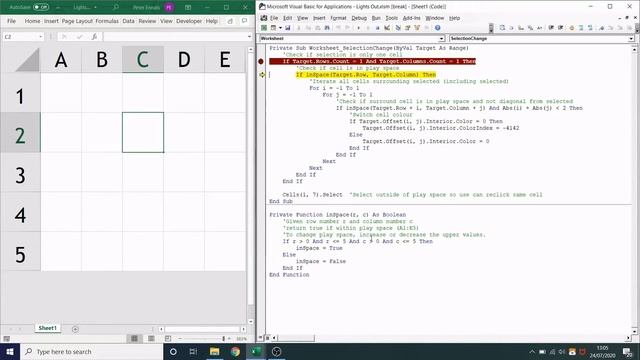Open the Run menu in VBA editor
The image size is (640, 360).
(376, 18)
